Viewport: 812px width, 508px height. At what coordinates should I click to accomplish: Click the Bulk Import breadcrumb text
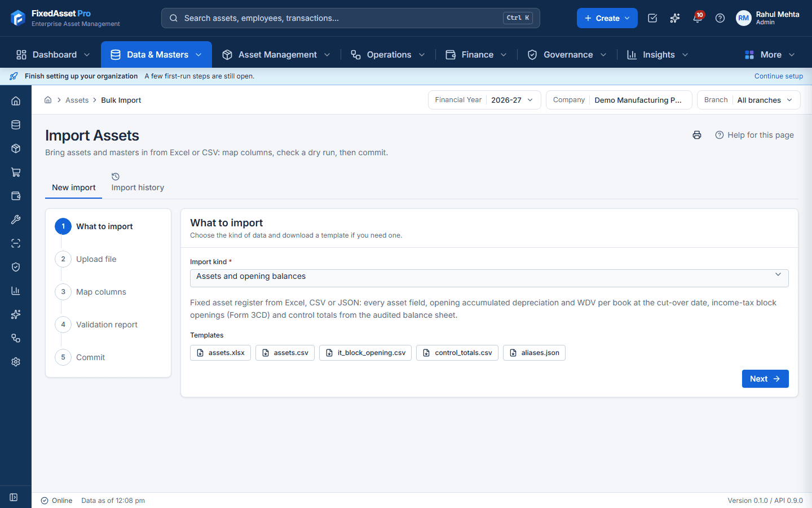(121, 100)
